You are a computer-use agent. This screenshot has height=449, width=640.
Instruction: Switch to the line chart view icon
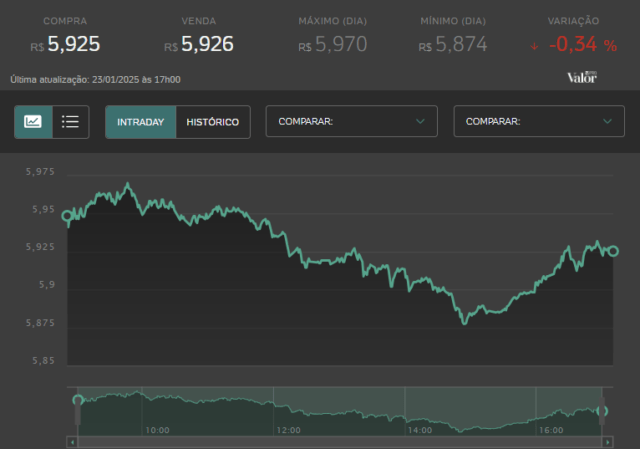coord(33,122)
